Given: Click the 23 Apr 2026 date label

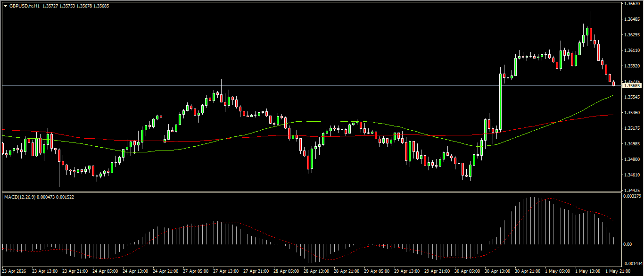Looking at the screenshot, I should [14, 272].
